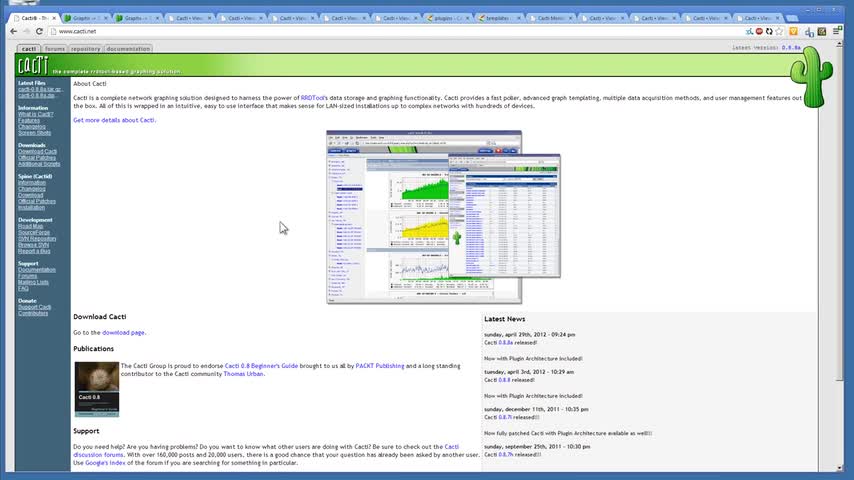
Task: Open Google's index link in Support text
Action: click(x=105, y=463)
